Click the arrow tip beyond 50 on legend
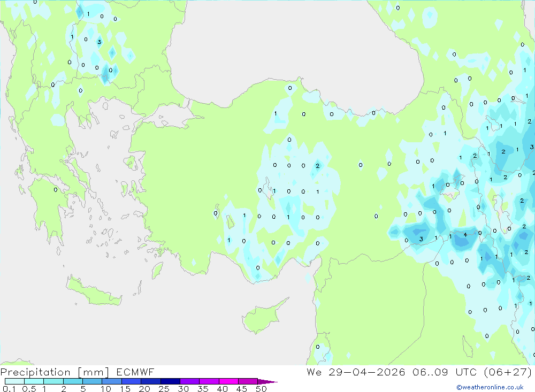Image resolution: width=535 pixels, height=392 pixels. (267, 381)
